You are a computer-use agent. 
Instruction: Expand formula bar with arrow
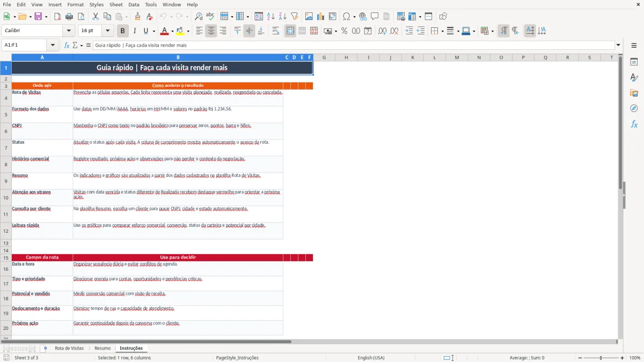pyautogui.click(x=618, y=46)
